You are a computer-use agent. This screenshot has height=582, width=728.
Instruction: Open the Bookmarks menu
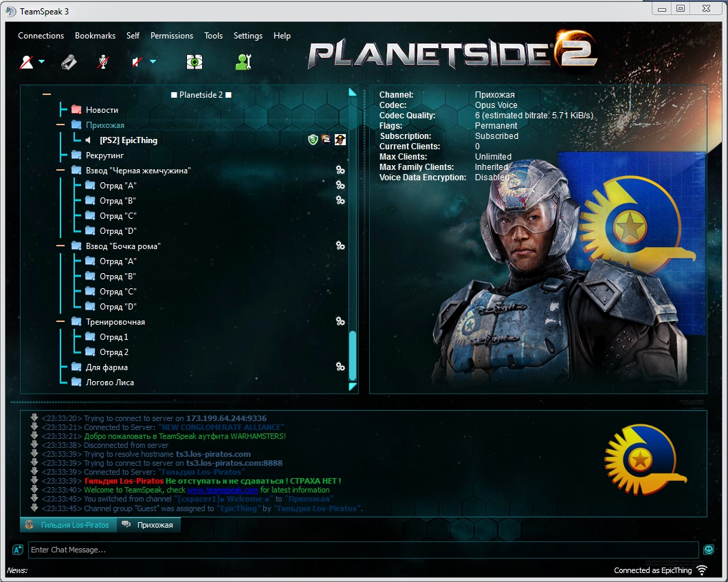tap(95, 36)
